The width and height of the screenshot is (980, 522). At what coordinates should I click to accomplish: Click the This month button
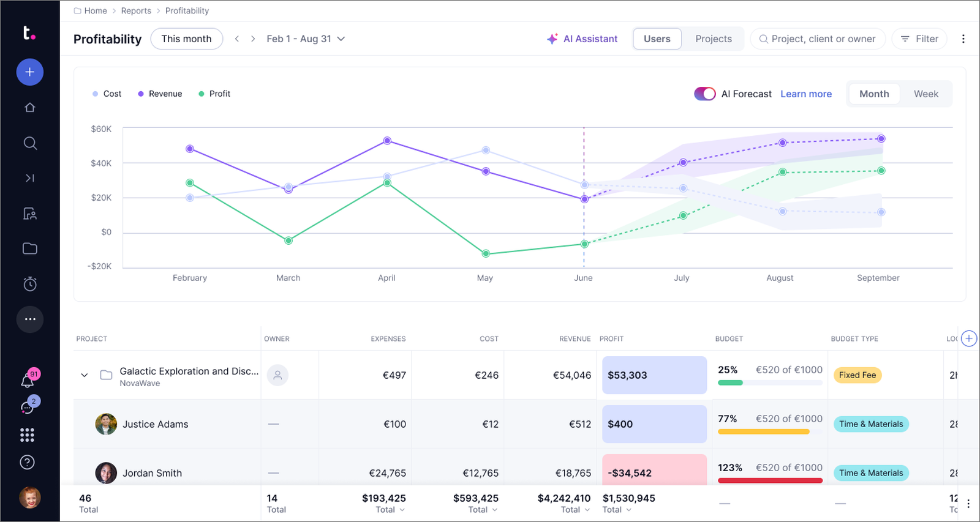click(x=186, y=39)
